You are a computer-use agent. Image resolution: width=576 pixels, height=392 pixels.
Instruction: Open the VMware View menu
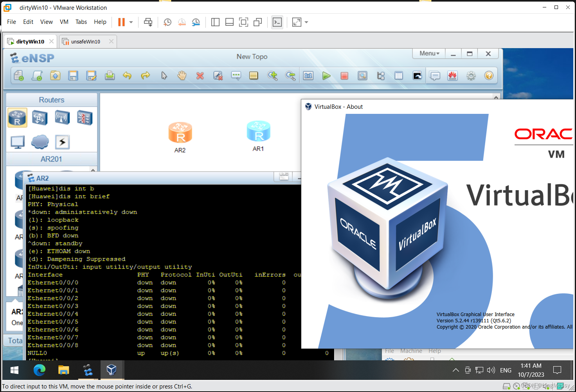[x=46, y=22]
